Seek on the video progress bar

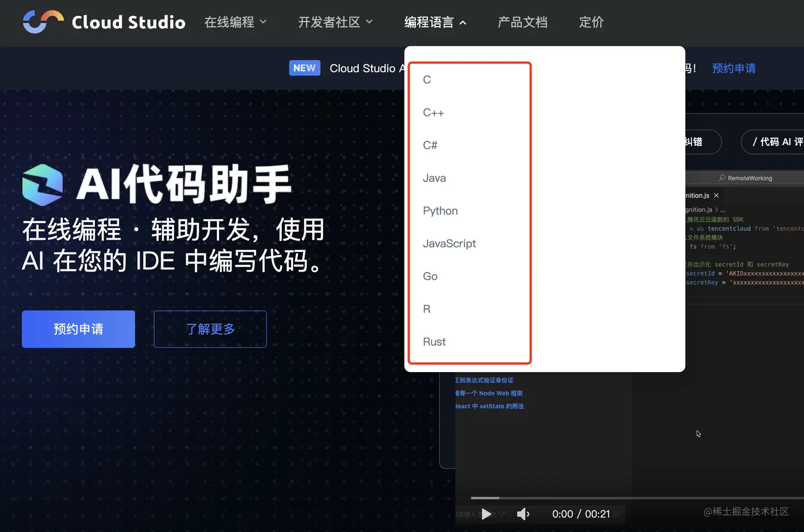click(x=637, y=498)
